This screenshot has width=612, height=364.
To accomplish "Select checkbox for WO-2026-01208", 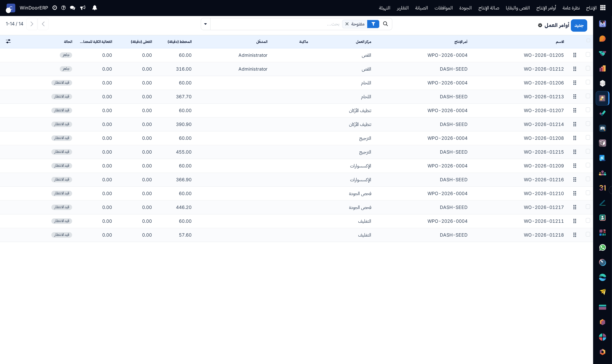I will [x=588, y=138].
